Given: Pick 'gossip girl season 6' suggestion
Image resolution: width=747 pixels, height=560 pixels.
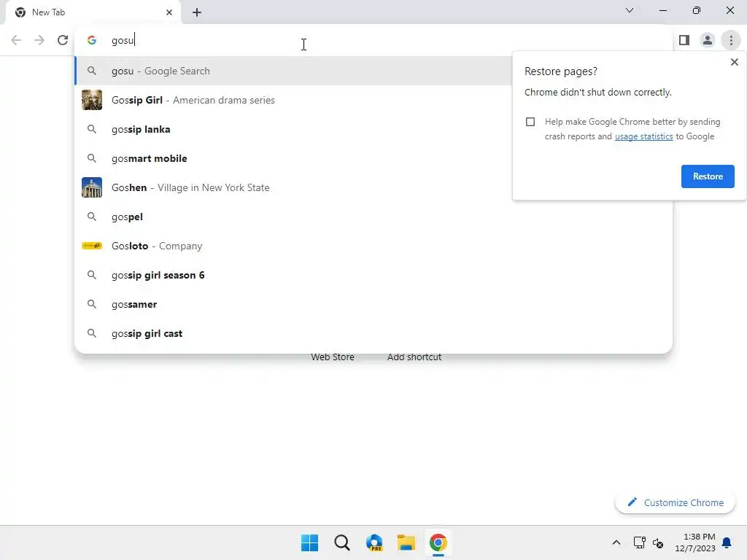Looking at the screenshot, I should [373, 275].
